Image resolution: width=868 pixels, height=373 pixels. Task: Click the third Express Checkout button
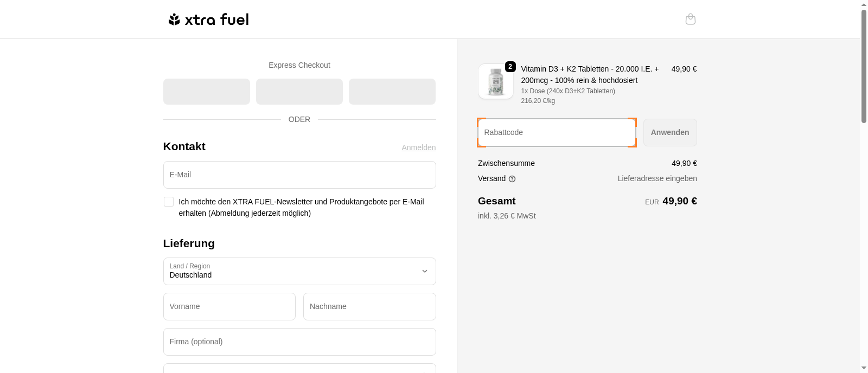click(x=392, y=92)
